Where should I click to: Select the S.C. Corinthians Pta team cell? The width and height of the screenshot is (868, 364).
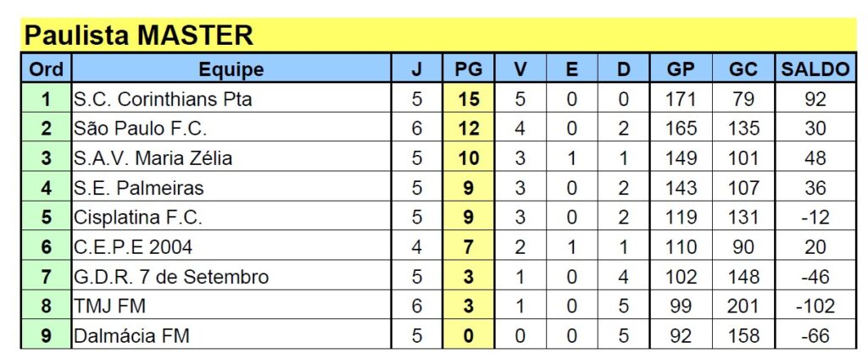[x=163, y=99]
